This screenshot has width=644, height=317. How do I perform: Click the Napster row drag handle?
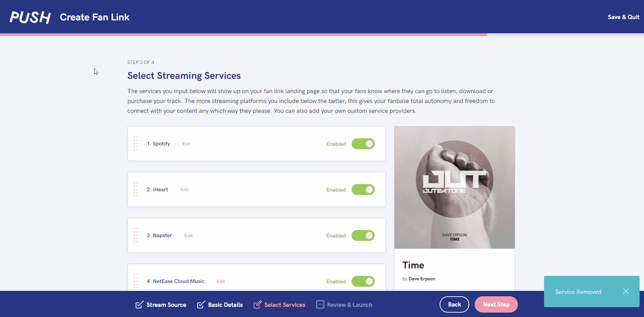click(136, 235)
